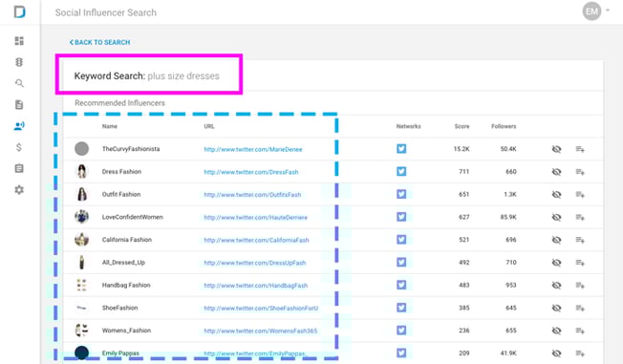This screenshot has height=364, width=623.
Task: Hide Handbag Fashion with the eye icon
Action: point(557,285)
